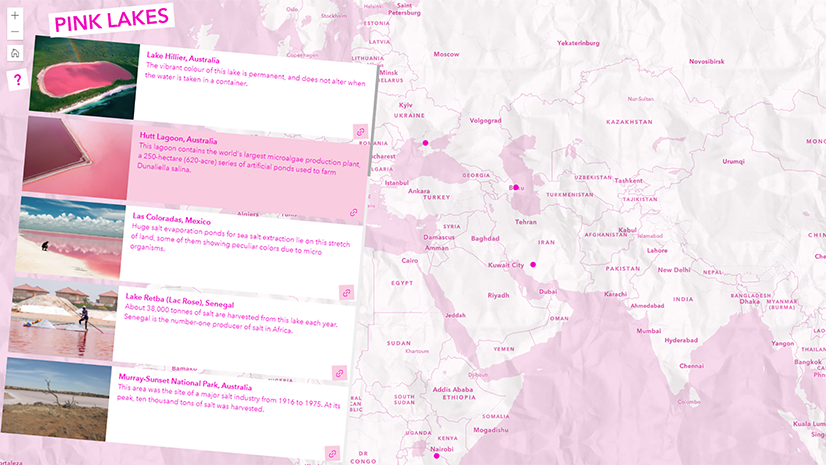Image resolution: width=826 pixels, height=465 pixels.
Task: Click the pink lake marker near Nairobi
Action: [436, 456]
